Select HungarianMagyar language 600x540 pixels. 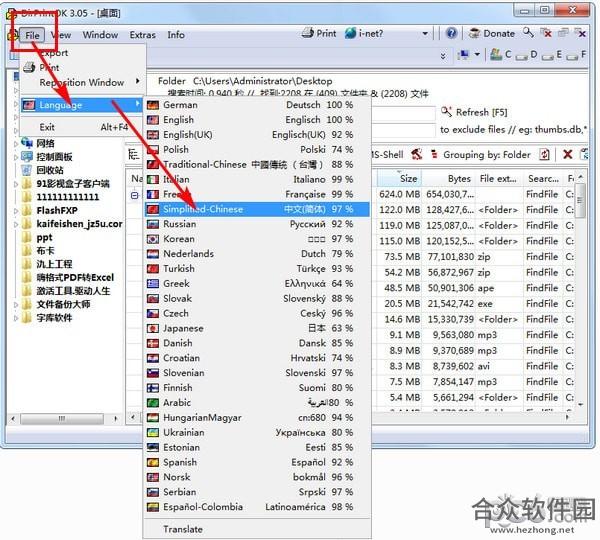click(256, 418)
